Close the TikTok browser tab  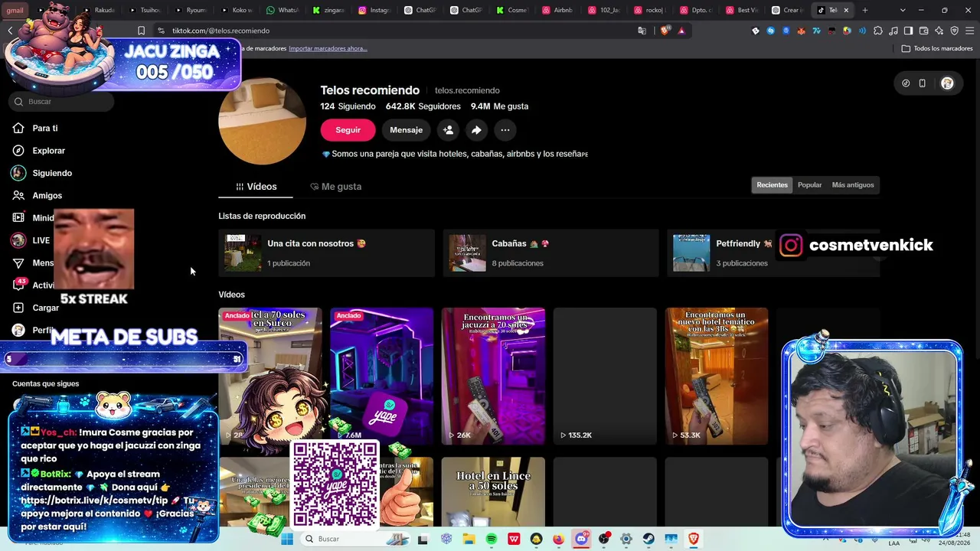coord(846,10)
